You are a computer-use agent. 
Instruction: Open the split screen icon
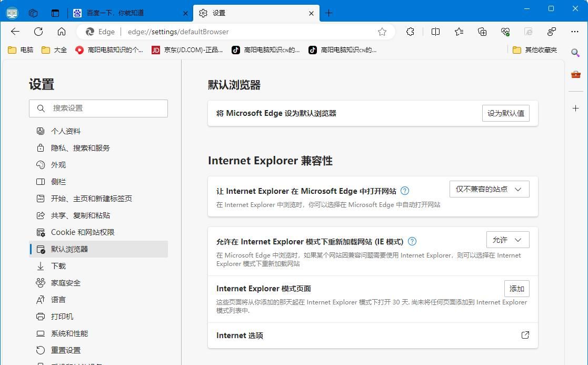[x=435, y=32]
